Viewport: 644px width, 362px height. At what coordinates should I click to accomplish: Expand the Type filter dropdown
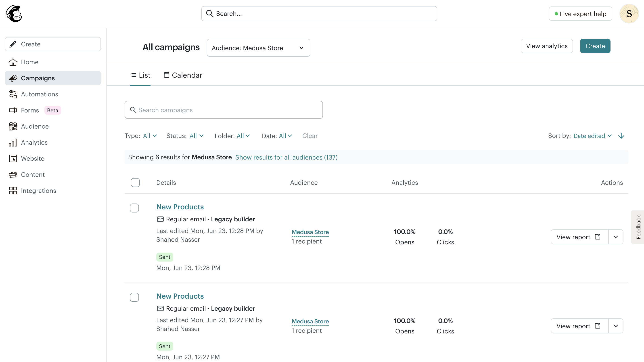tap(150, 136)
